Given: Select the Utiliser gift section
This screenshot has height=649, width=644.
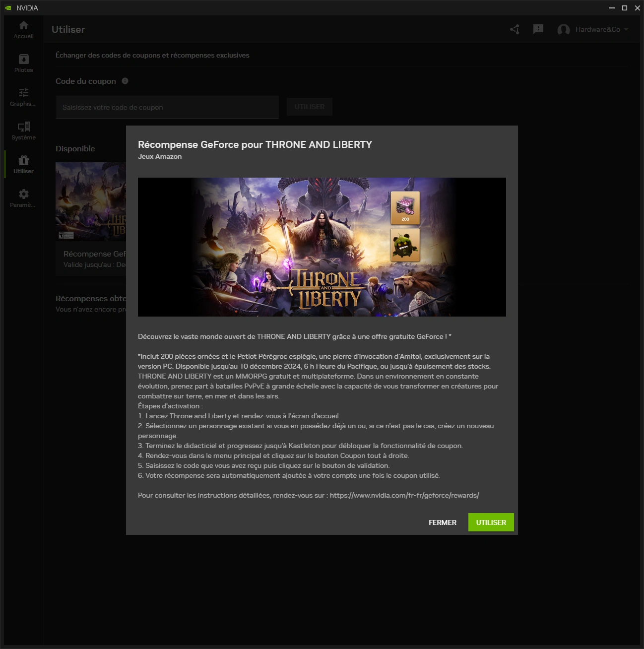Looking at the screenshot, I should 23,165.
